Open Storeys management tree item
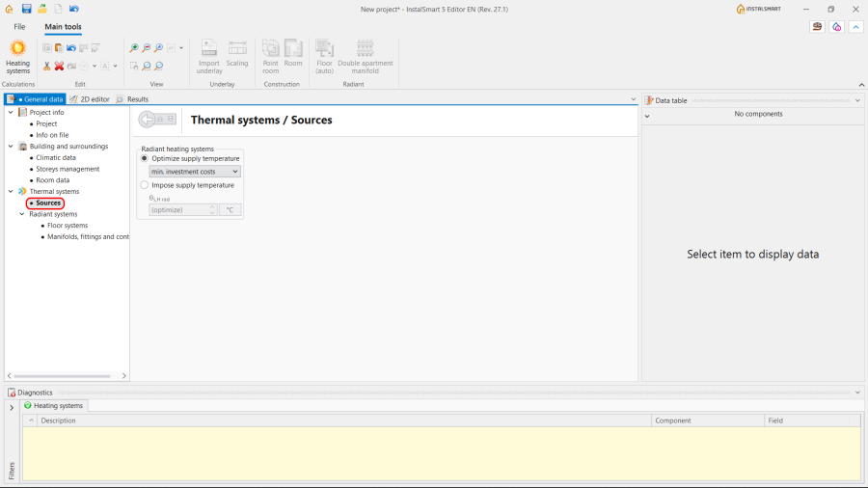868x488 pixels. coord(68,169)
